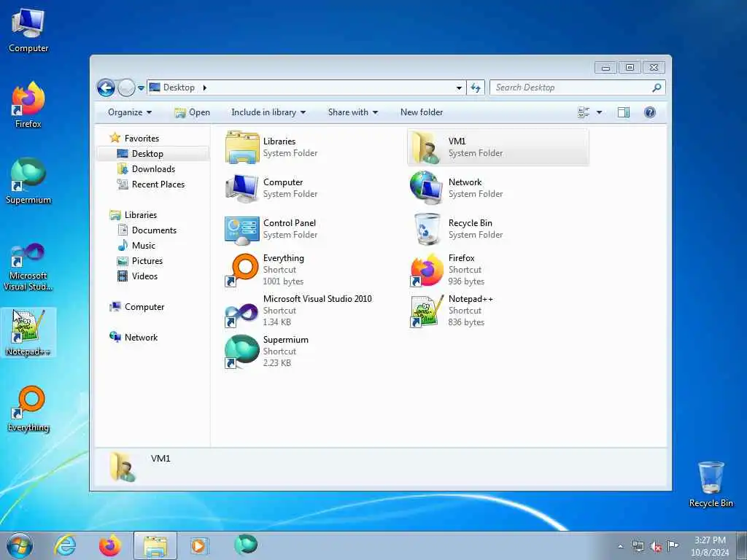Select Everything shortcut in file list

(x=313, y=270)
